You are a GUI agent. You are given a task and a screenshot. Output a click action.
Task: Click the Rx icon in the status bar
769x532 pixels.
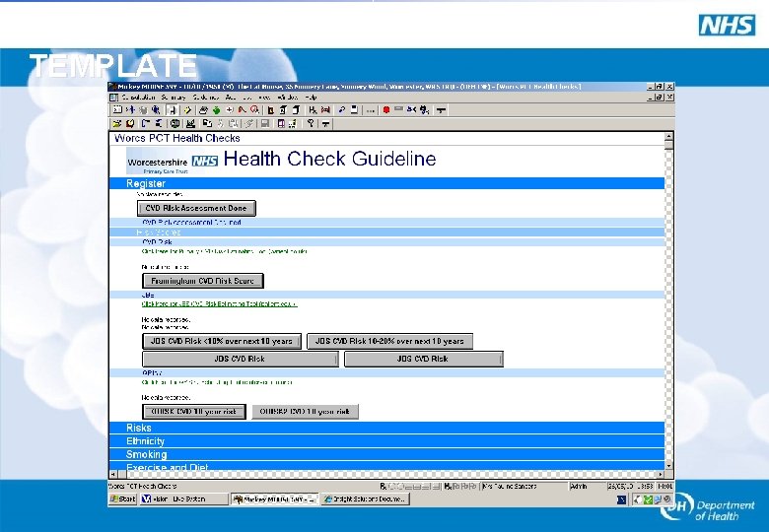pos(384,486)
